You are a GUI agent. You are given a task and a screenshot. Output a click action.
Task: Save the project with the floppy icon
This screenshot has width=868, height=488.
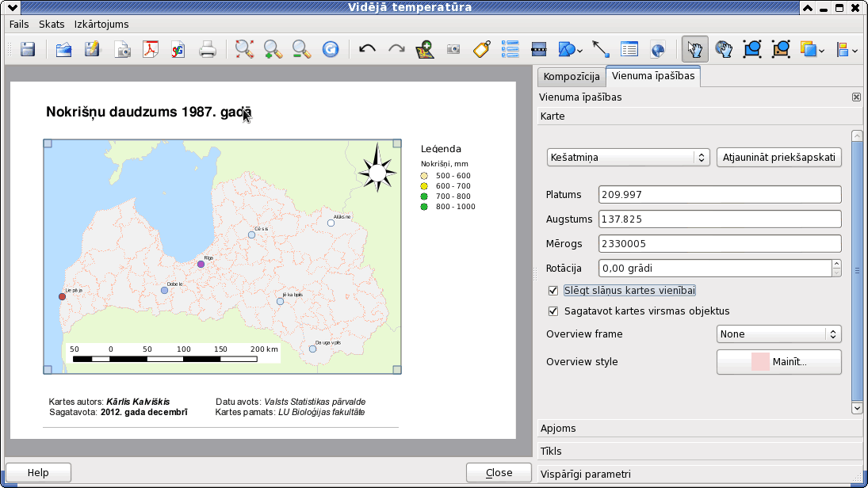click(x=28, y=49)
